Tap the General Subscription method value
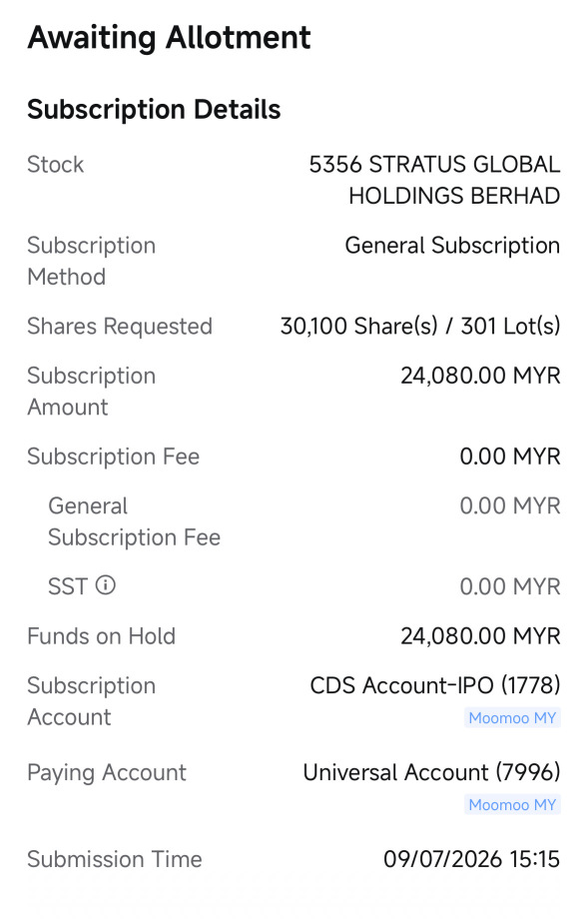Viewport: 588px width, 919px height. point(452,246)
